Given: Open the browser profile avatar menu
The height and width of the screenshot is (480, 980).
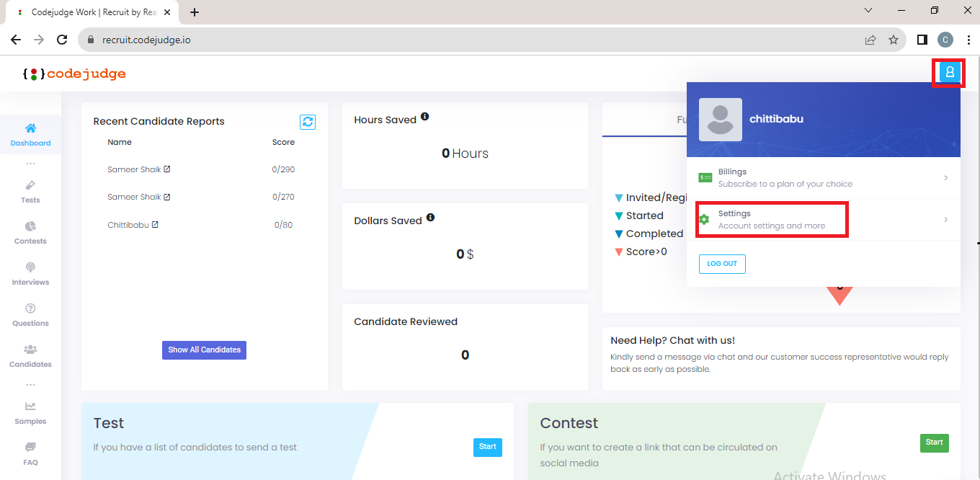Looking at the screenshot, I should (x=945, y=40).
